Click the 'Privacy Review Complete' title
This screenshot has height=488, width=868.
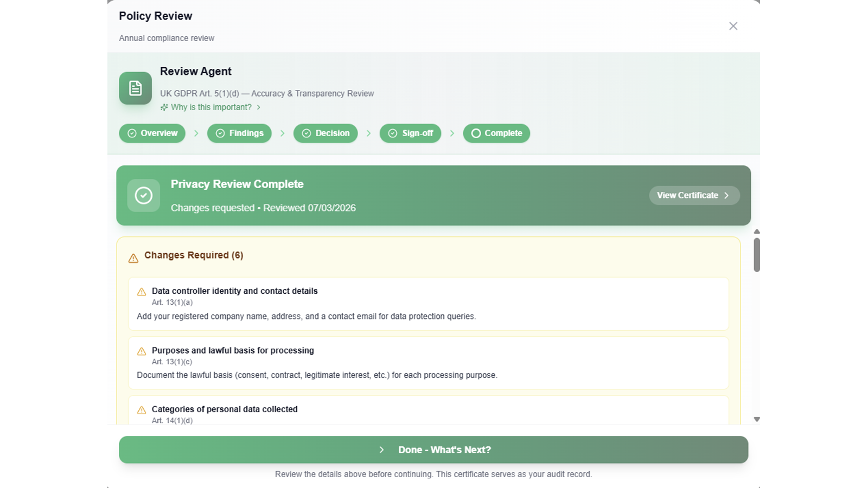(237, 184)
